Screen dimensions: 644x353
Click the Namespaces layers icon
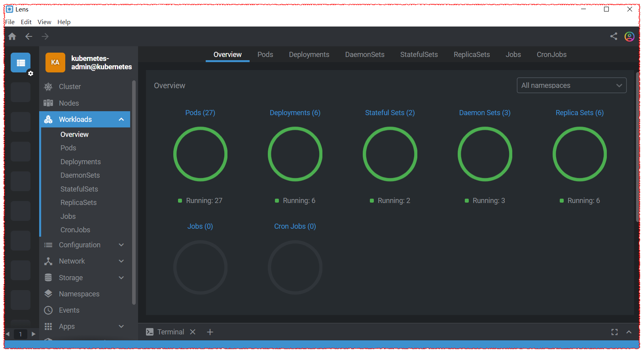point(48,294)
